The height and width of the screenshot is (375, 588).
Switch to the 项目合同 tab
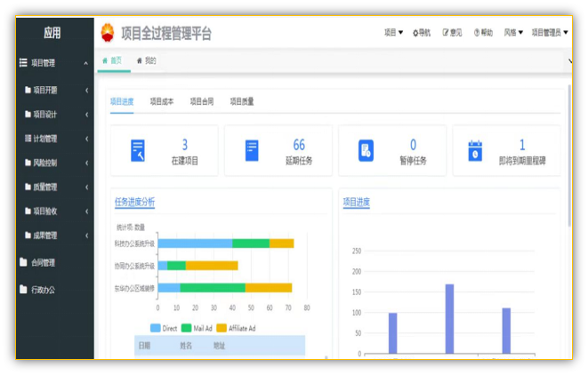tap(202, 101)
